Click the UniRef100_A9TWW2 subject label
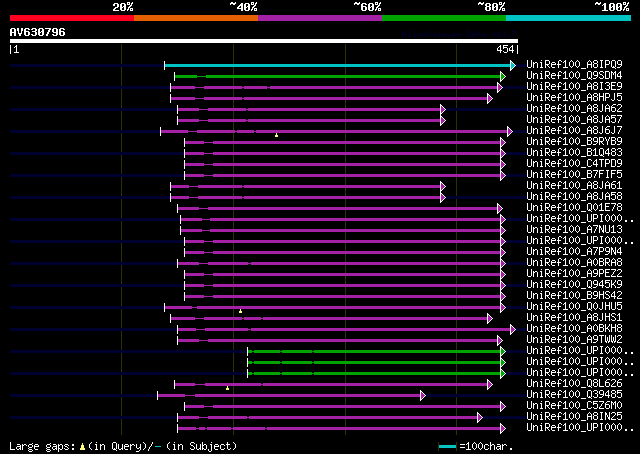 (x=574, y=339)
